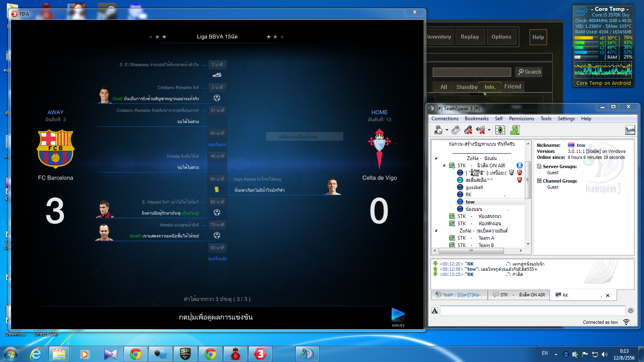Select channel STK ห้องสนทนา
This screenshot has width=644, height=362.
479,216
